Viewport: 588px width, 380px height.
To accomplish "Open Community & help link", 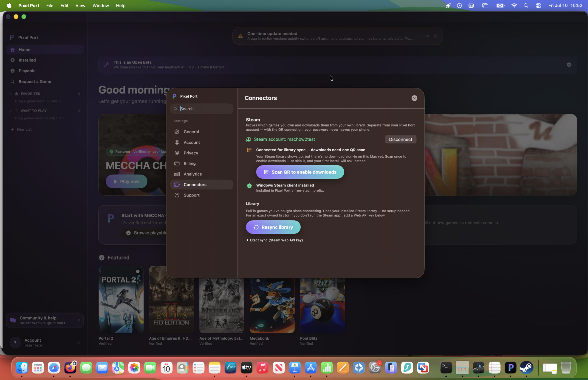I will [45, 320].
